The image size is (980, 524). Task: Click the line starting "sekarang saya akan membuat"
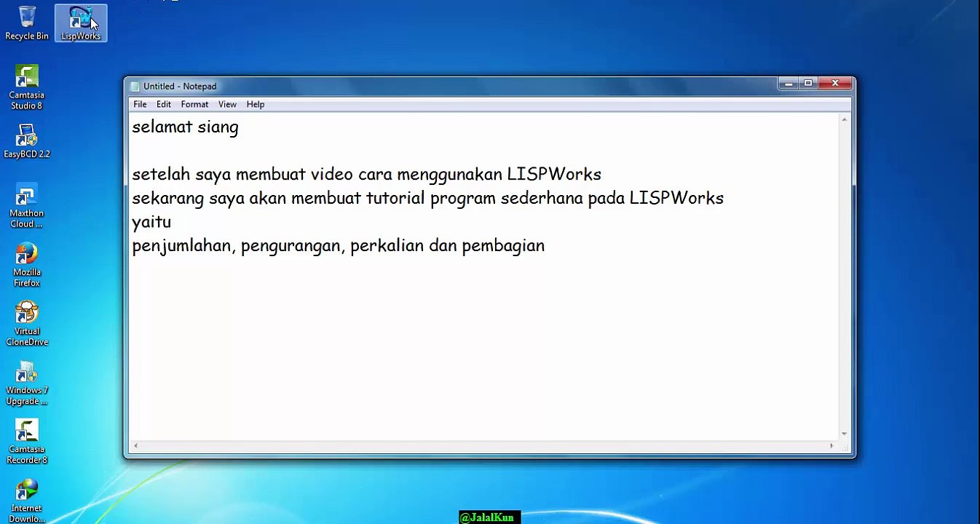[427, 198]
